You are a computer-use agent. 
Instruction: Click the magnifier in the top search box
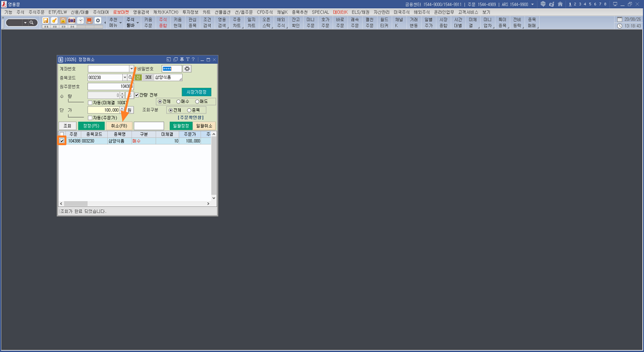pos(31,23)
